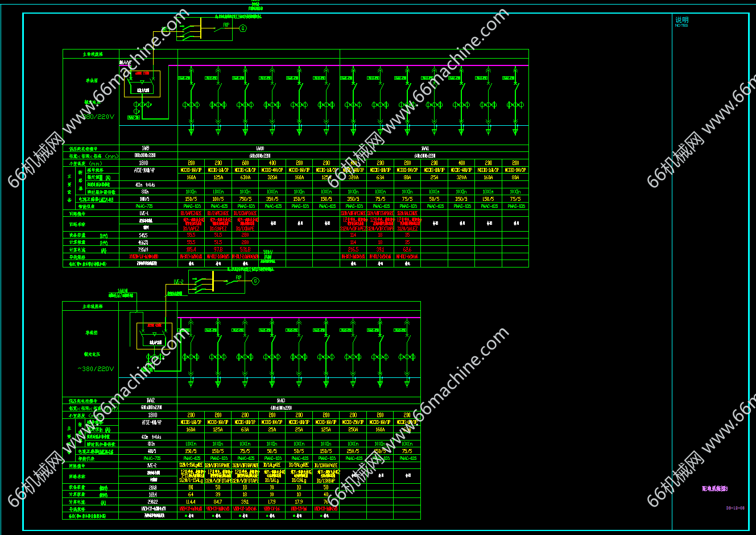Select the PMAC-725 meter cell in the upper table
This screenshot has height=535, width=756.
(144, 206)
